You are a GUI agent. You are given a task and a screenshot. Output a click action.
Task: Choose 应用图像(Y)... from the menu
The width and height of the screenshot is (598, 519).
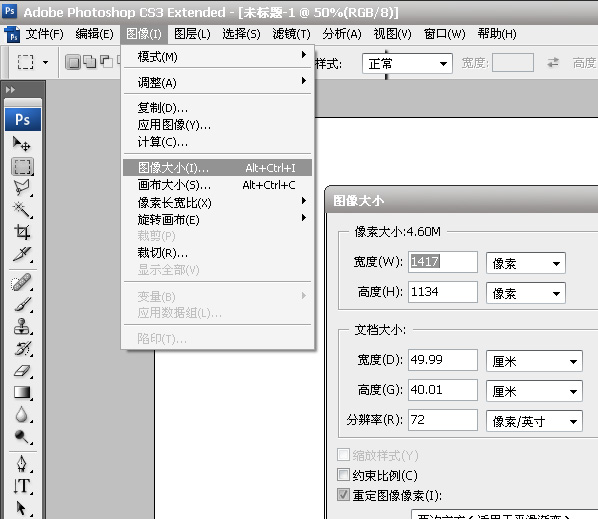217,125
